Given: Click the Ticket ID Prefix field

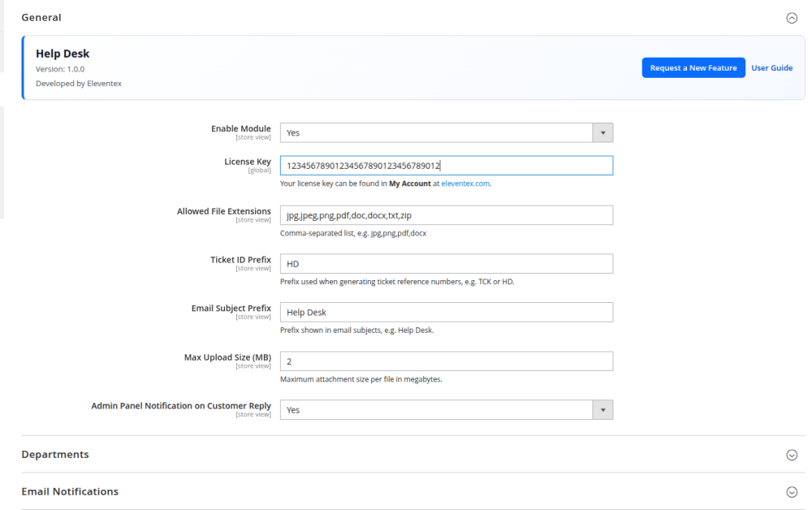Looking at the screenshot, I should point(446,264).
